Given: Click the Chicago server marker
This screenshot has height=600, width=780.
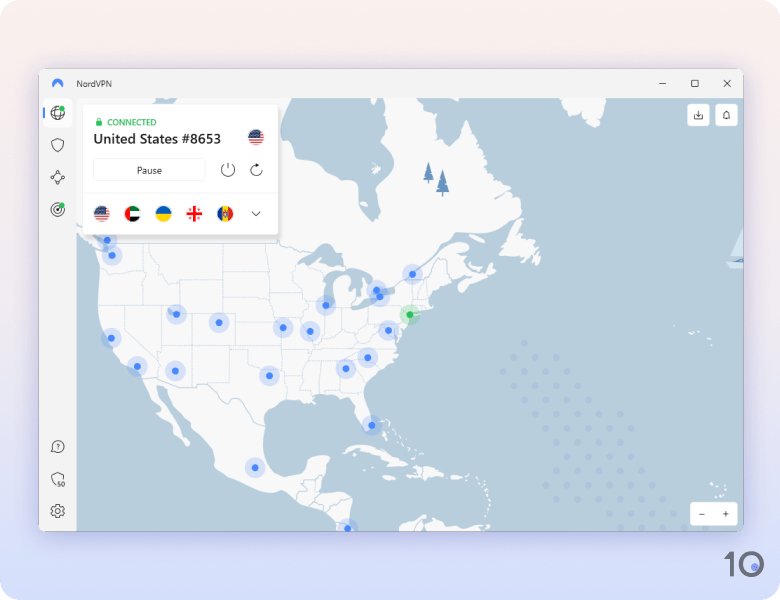Looking at the screenshot, I should 326,305.
